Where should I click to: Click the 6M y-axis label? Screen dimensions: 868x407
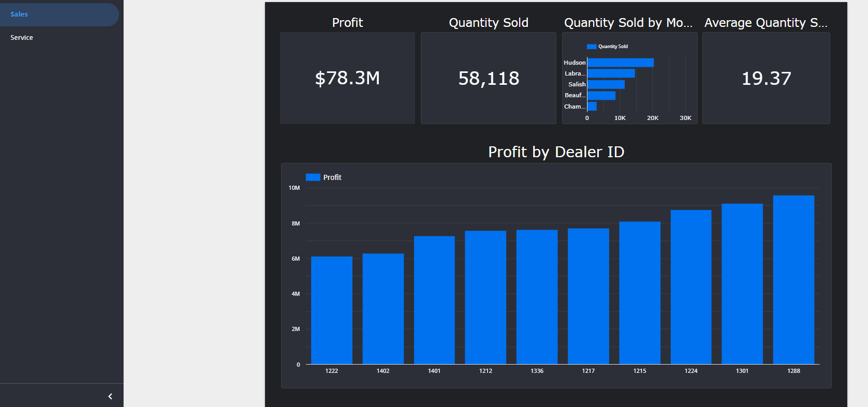pyautogui.click(x=296, y=259)
